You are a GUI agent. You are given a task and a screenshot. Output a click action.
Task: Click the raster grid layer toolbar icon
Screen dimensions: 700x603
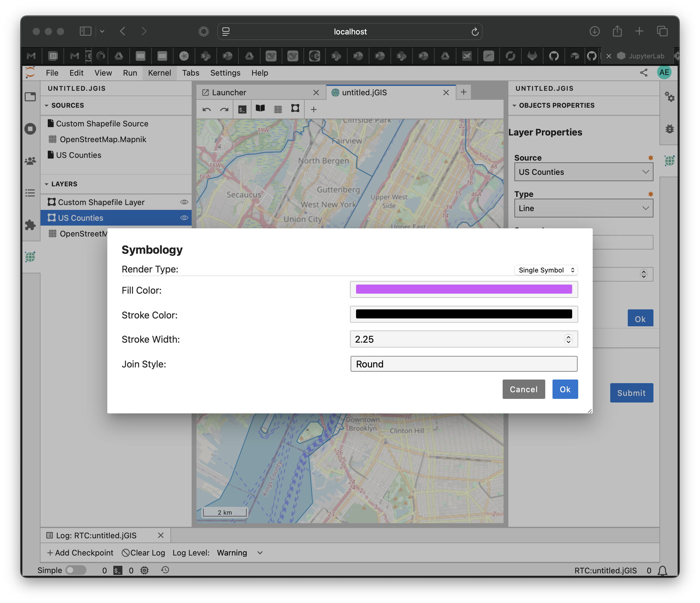[278, 109]
